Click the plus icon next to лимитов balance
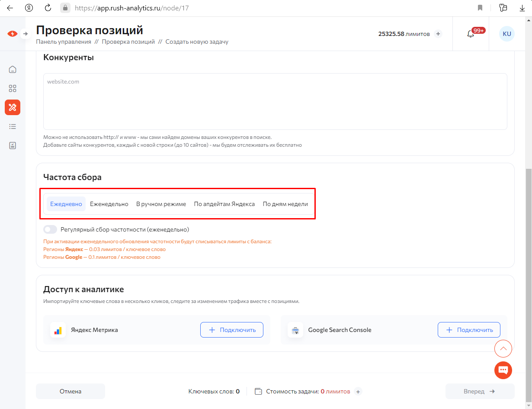 tap(438, 34)
